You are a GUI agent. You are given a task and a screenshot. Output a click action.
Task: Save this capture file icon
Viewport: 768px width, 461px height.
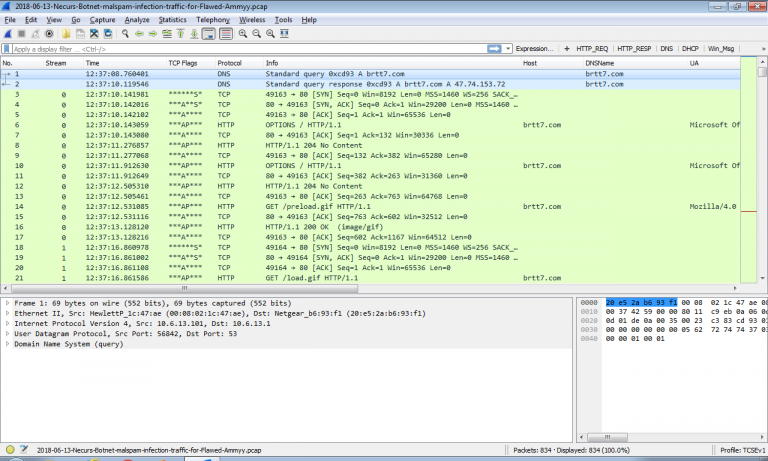pos(80,34)
